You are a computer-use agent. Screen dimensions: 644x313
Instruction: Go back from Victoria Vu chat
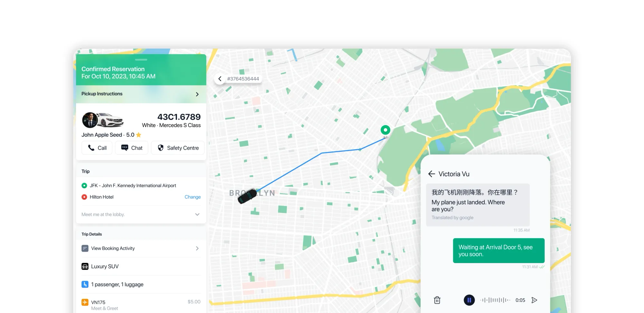[431, 174]
